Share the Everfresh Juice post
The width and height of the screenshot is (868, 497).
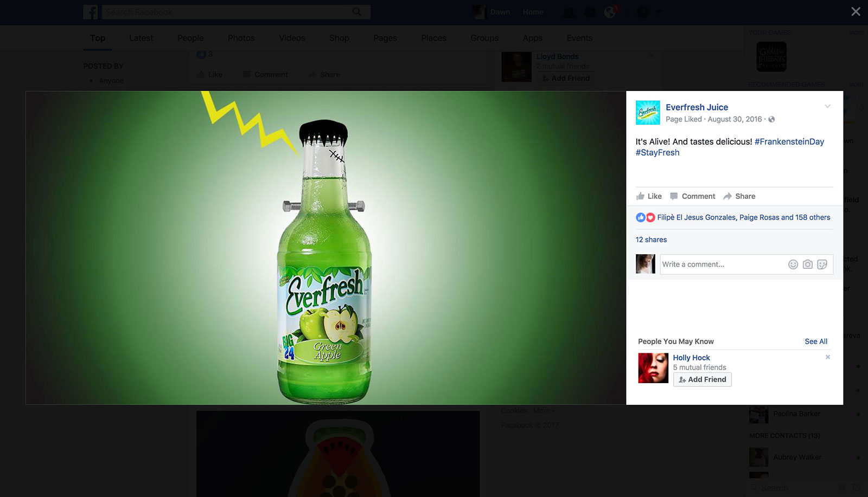coord(739,196)
